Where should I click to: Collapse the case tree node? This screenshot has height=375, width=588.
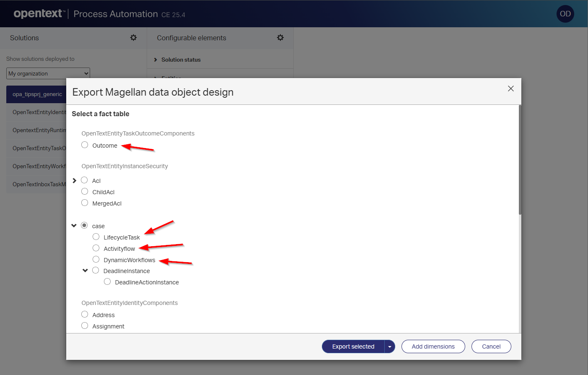[74, 226]
